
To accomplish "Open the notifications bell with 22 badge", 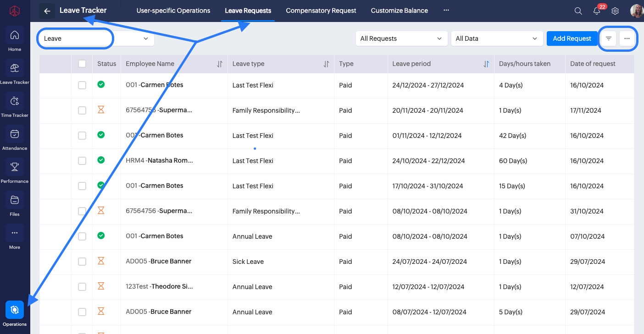I will pyautogui.click(x=597, y=11).
